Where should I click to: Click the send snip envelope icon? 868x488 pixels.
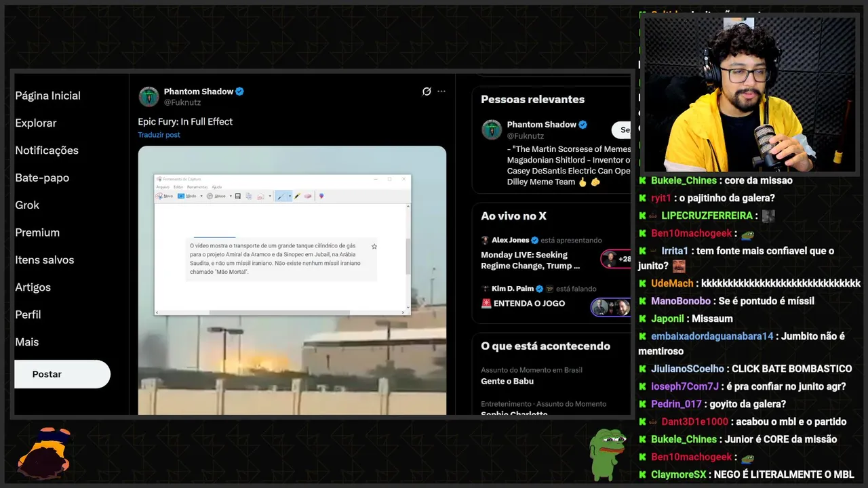point(260,197)
